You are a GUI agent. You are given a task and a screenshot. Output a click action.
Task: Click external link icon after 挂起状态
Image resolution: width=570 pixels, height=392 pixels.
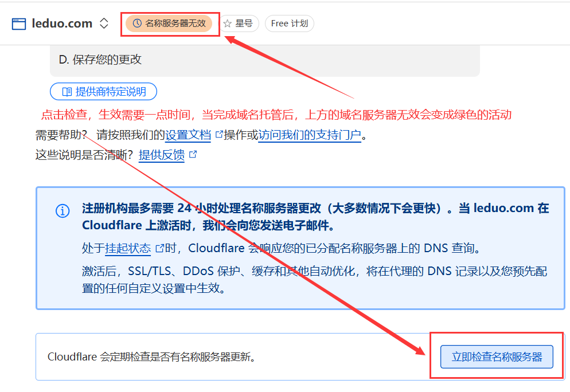[x=159, y=248]
